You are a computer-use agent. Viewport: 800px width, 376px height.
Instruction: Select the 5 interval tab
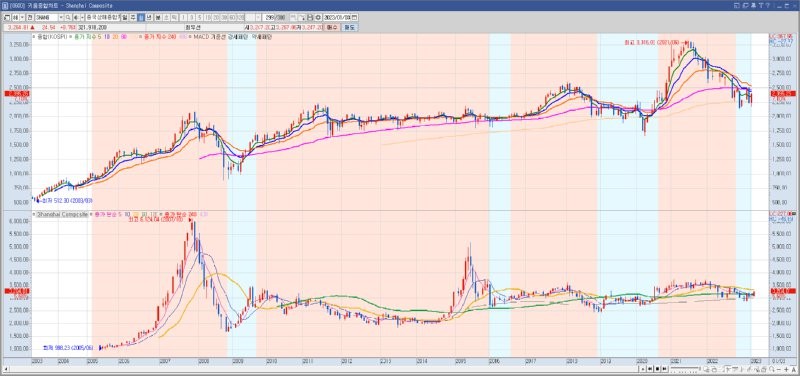pyautogui.click(x=199, y=17)
